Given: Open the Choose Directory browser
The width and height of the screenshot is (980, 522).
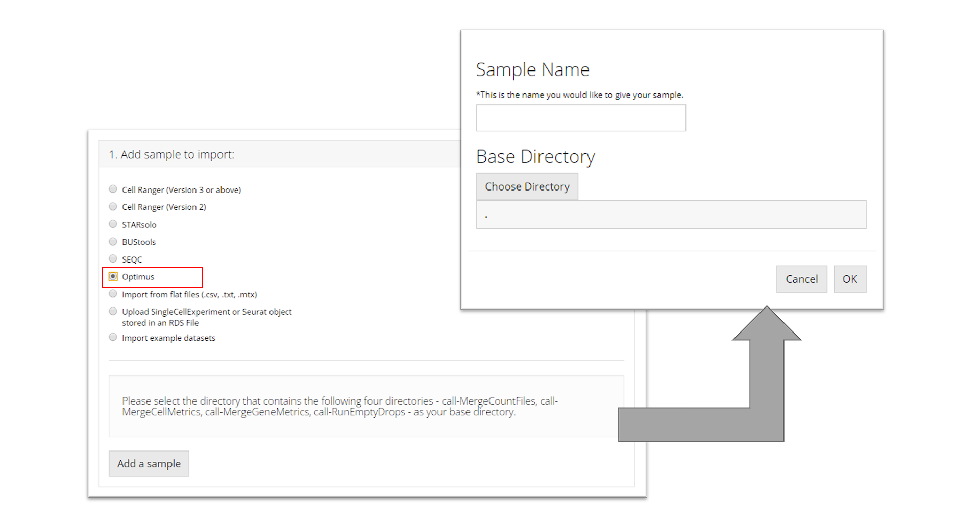Looking at the screenshot, I should click(527, 187).
